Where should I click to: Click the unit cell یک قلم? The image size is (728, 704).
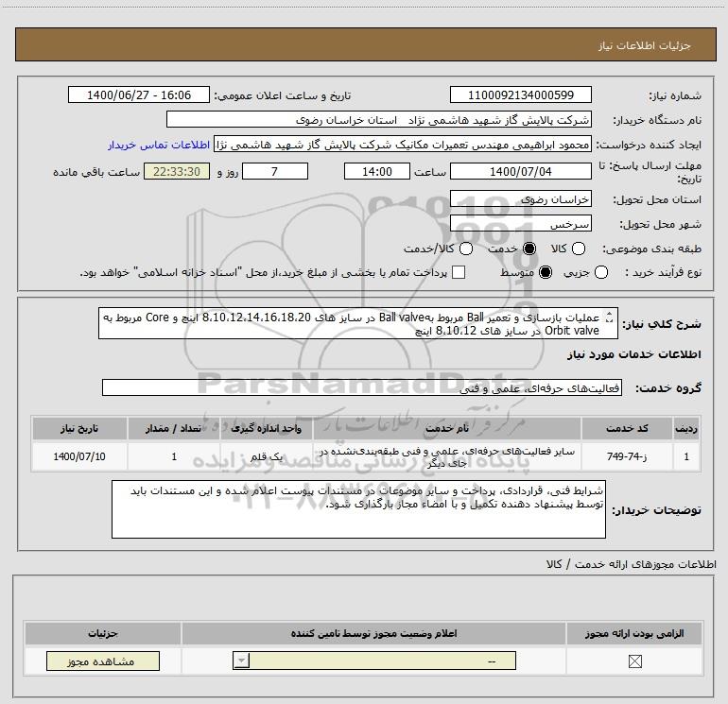[267, 456]
